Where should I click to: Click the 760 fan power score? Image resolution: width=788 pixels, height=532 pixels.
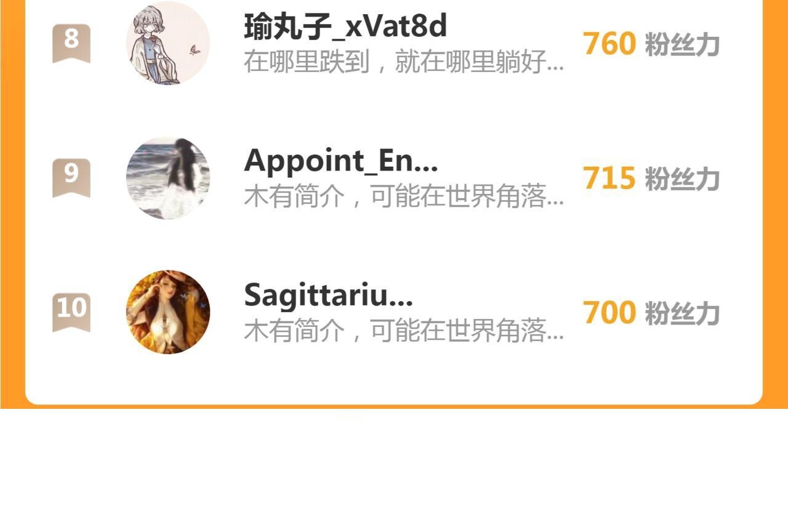(x=609, y=44)
